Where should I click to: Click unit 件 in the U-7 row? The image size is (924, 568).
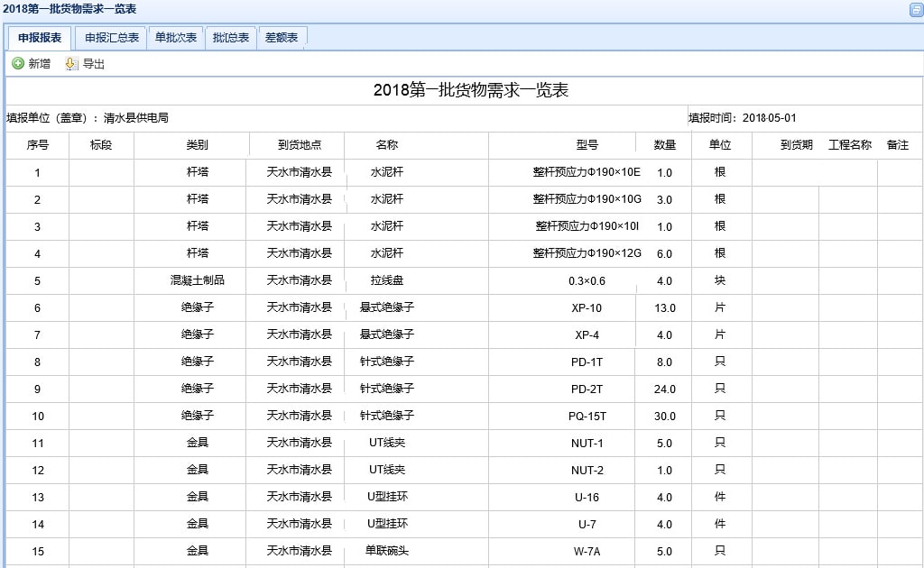[x=719, y=524]
